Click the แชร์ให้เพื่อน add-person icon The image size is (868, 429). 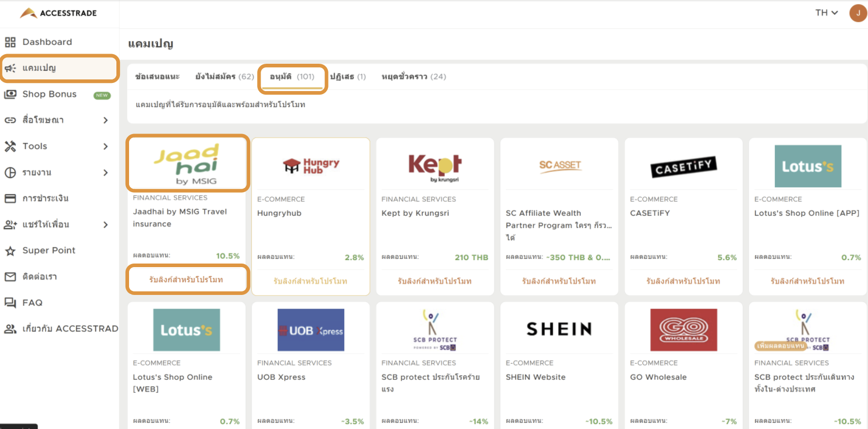tap(10, 225)
